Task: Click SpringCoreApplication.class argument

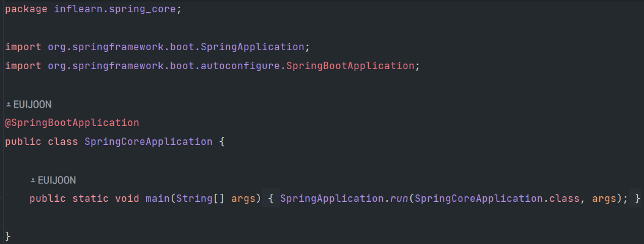Action: click(x=497, y=199)
